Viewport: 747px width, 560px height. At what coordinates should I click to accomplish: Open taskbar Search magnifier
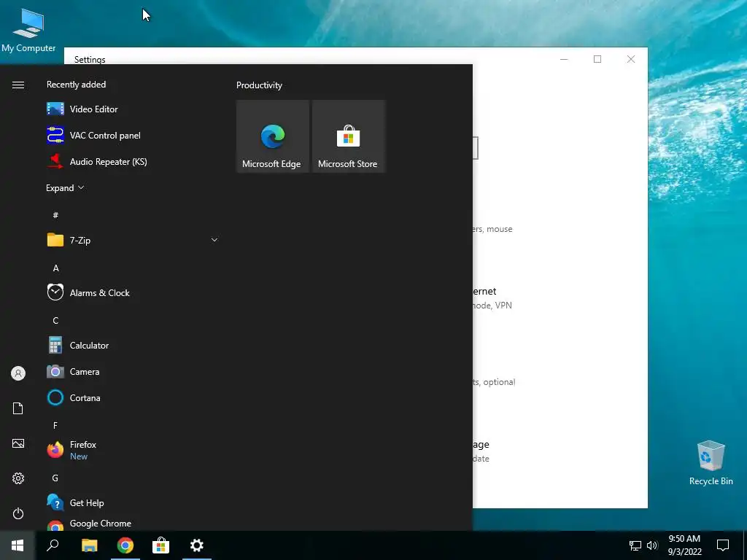53,545
